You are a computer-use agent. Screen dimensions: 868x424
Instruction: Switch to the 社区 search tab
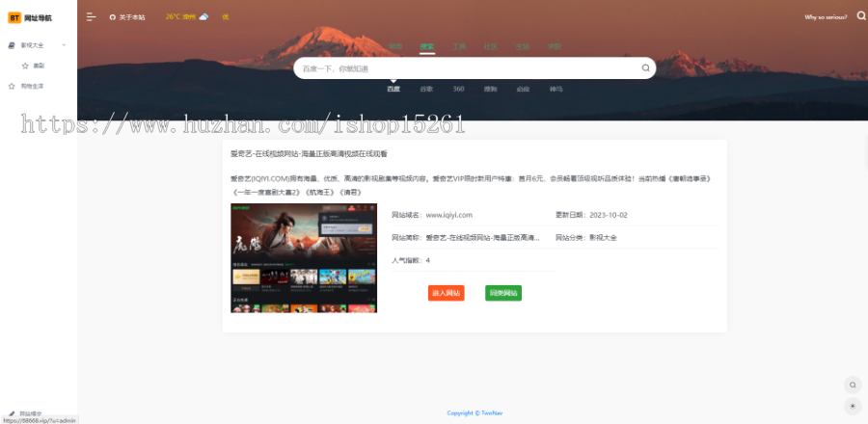(491, 47)
